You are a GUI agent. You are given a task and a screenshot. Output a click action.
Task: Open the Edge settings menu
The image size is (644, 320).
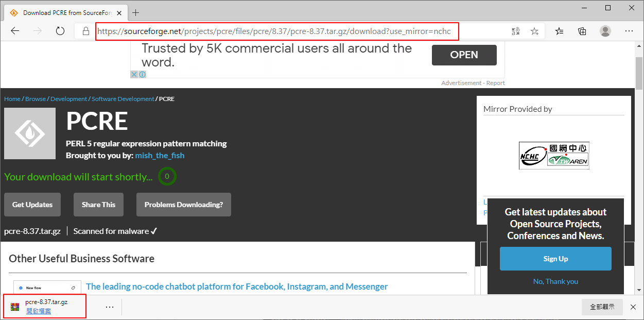tap(629, 31)
